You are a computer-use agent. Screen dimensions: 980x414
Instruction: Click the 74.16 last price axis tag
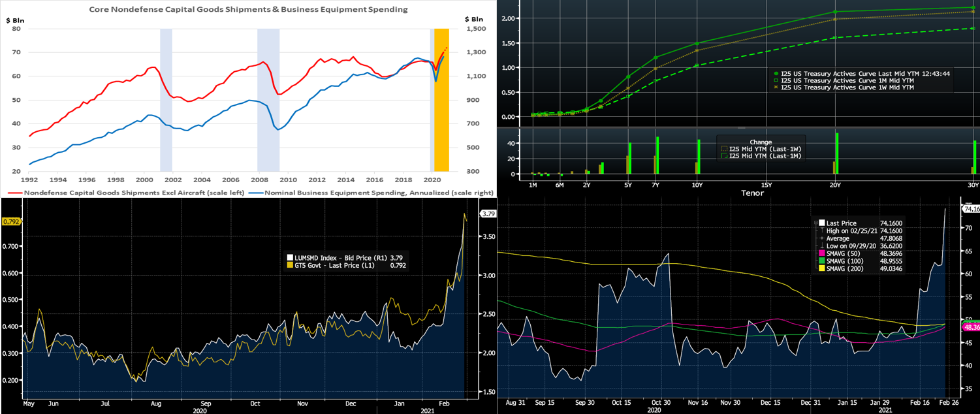point(971,209)
